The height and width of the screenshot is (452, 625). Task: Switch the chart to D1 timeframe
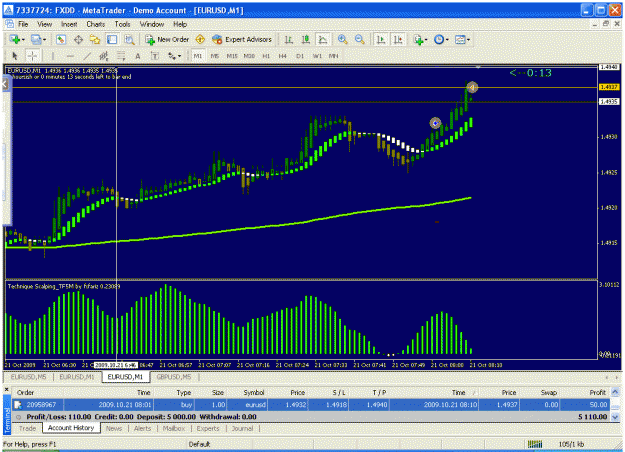coord(300,56)
